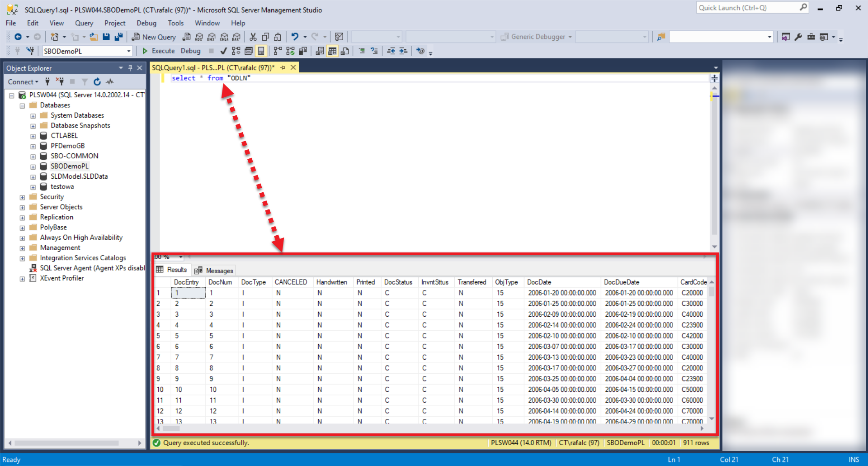
Task: Switch to the Messages tab
Action: [x=214, y=271]
